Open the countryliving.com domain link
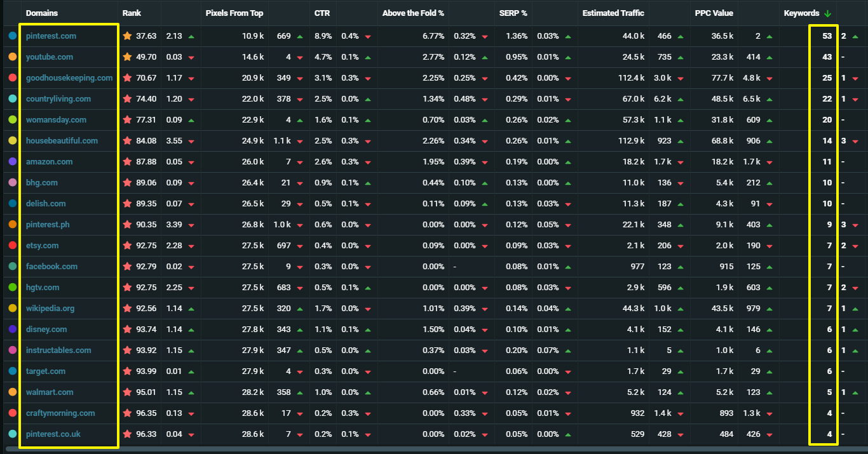The image size is (868, 454). [58, 99]
